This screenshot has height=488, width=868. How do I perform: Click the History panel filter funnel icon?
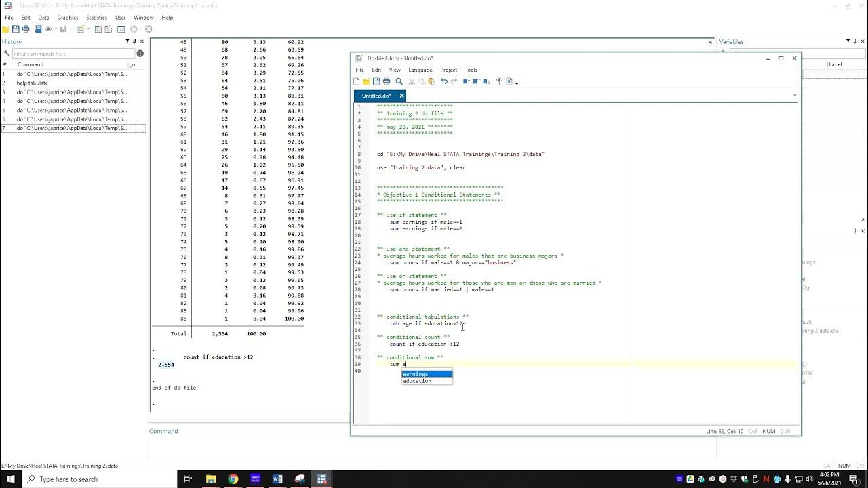click(x=127, y=41)
